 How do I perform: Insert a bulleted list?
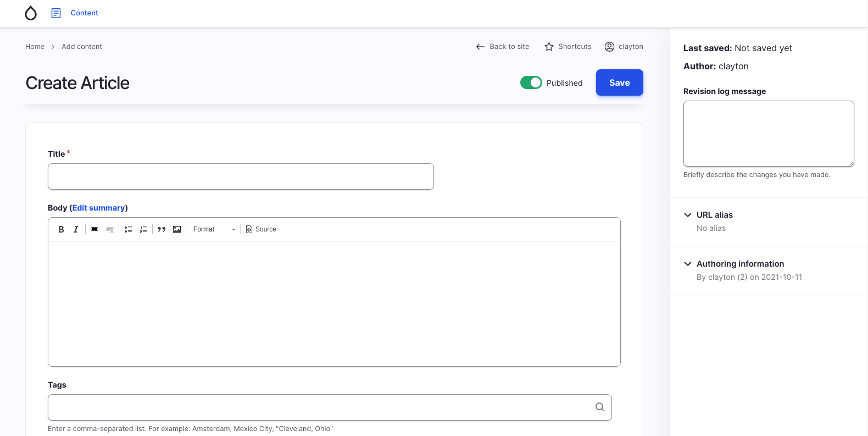tap(128, 229)
